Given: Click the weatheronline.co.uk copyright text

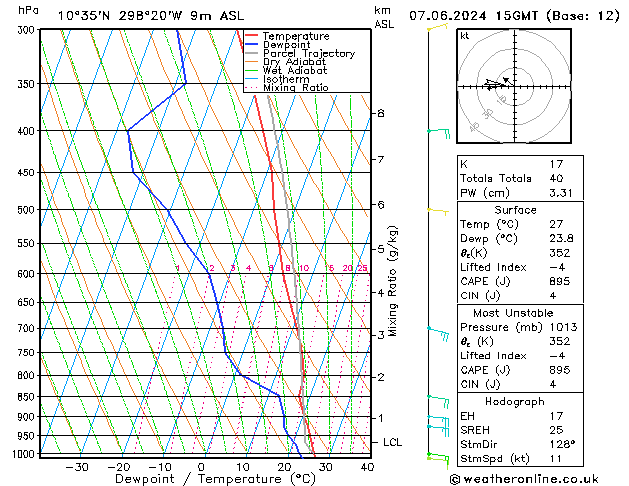Looking at the screenshot, I should coord(523,479).
